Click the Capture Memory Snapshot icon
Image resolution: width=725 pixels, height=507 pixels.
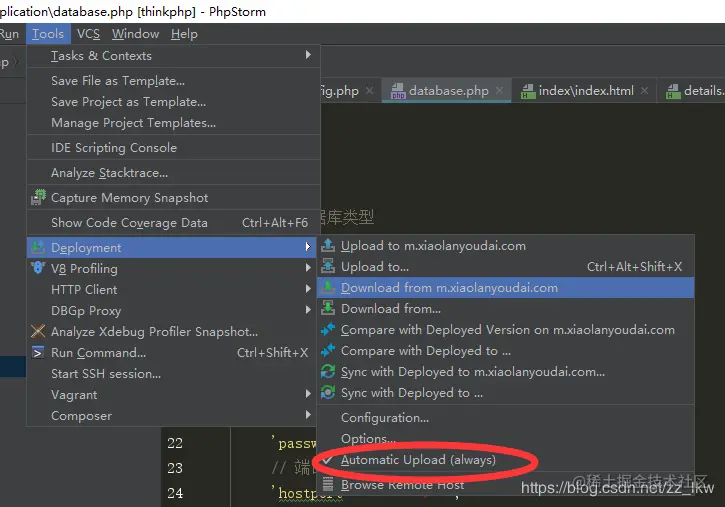coord(38,197)
